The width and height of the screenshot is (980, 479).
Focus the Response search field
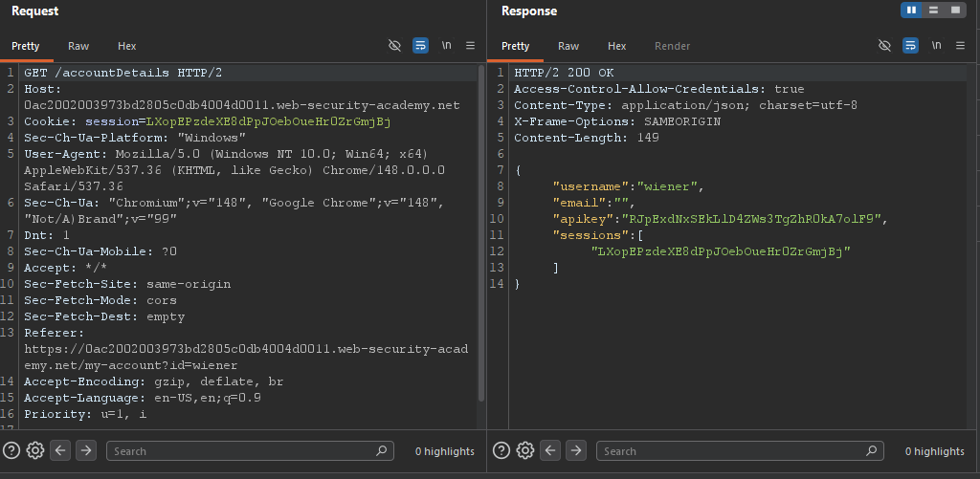tap(740, 451)
